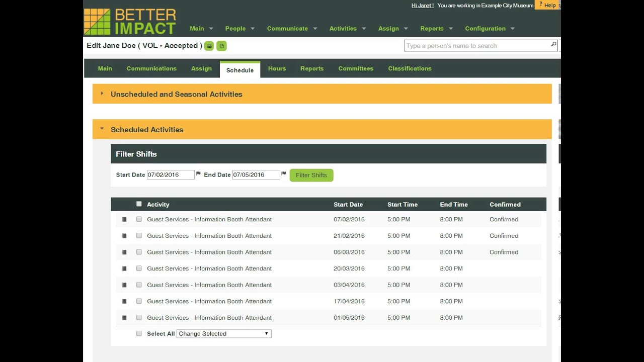Click the row icon for 01/05/2016 shift
Screen dimensions: 644x362
[x=124, y=318]
